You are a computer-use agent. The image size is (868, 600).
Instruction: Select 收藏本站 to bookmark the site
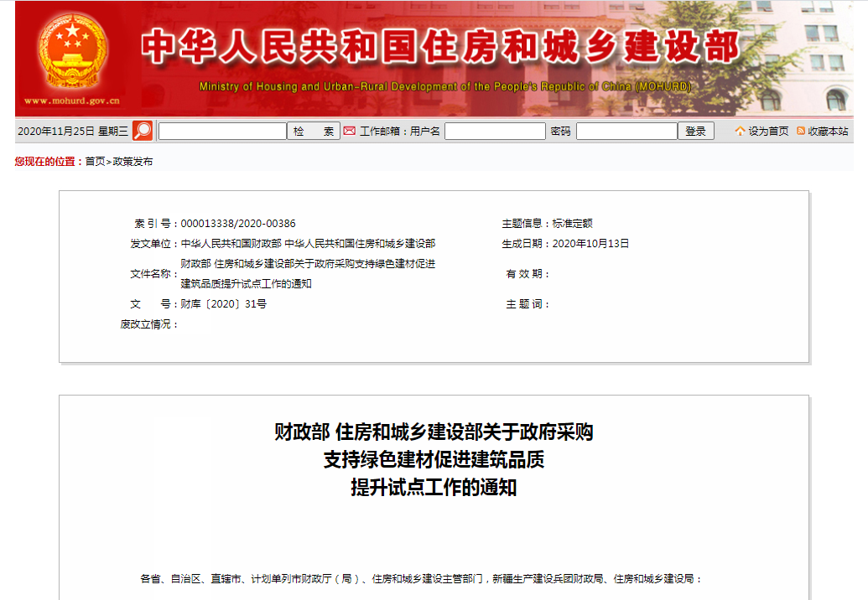coord(827,132)
